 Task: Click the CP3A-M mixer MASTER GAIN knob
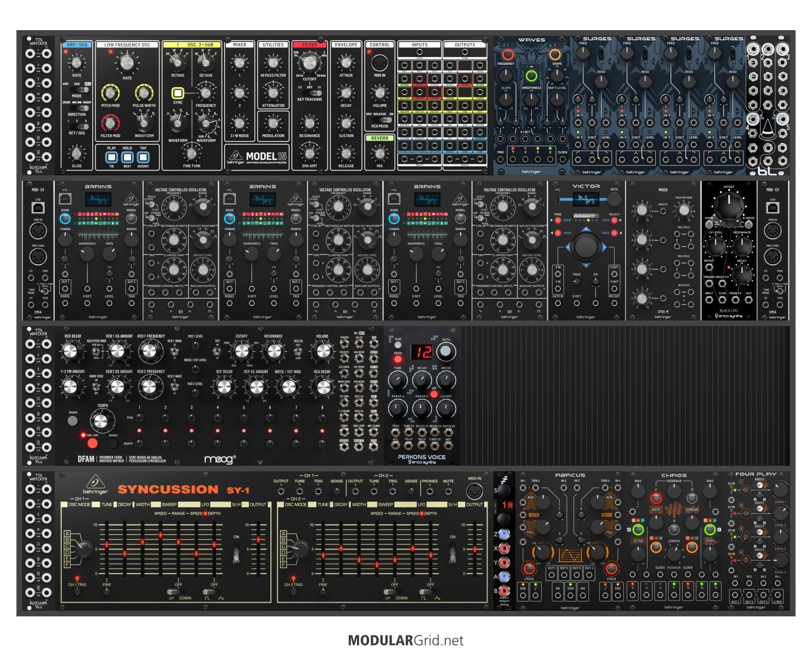pos(684,210)
